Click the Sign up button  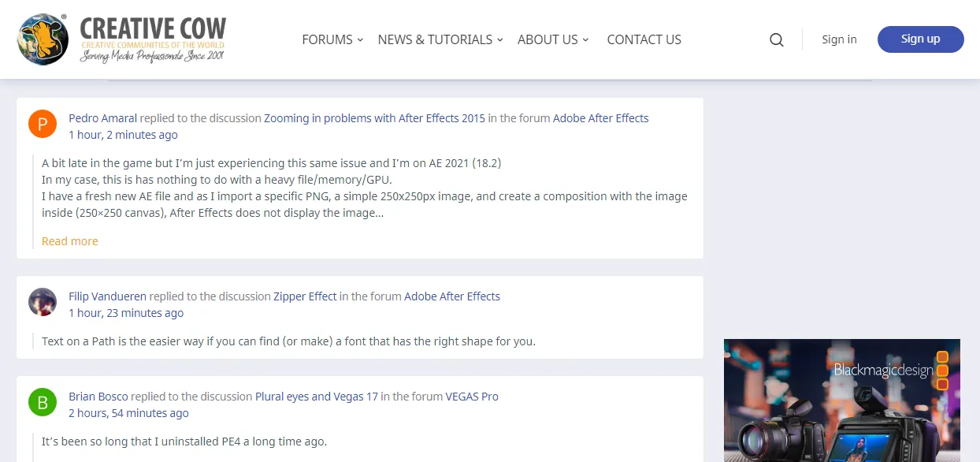click(921, 39)
